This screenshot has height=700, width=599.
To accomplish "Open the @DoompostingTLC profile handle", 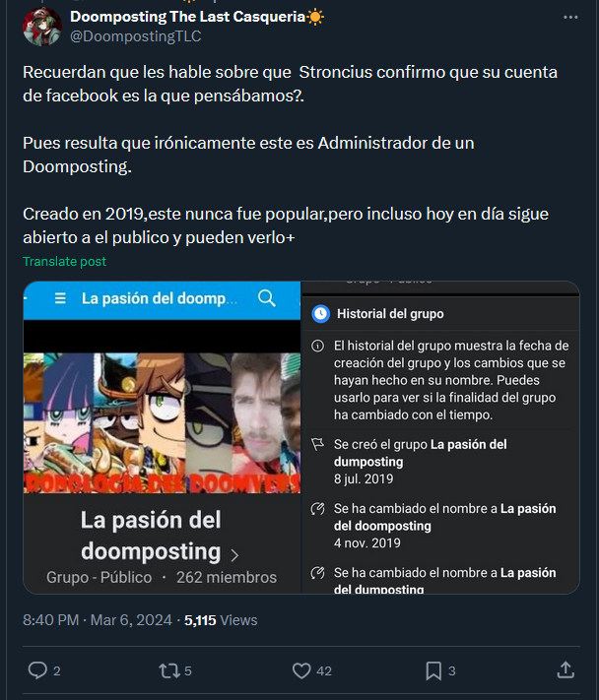I will 135,36.
